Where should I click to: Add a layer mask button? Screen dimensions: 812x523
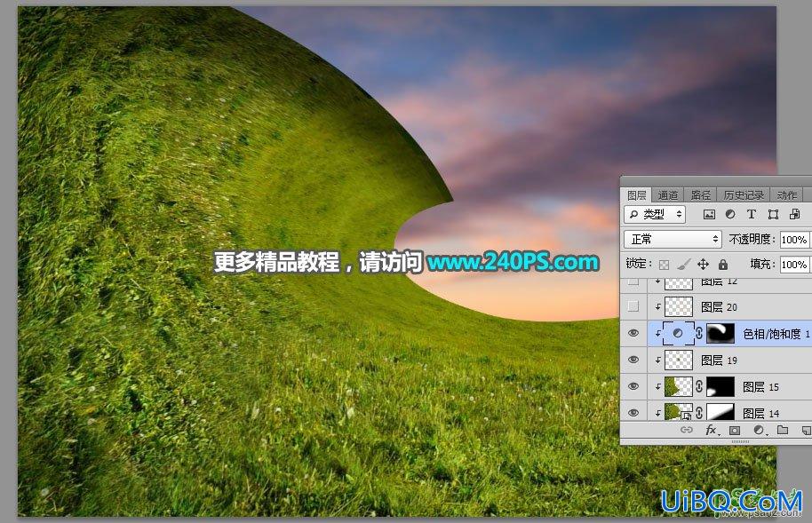click(735, 430)
